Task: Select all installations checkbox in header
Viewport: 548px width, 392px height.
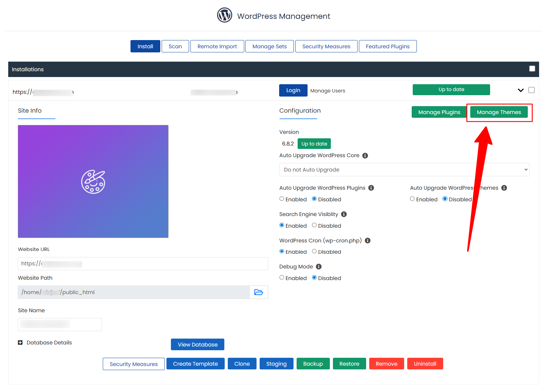Action: (x=532, y=69)
